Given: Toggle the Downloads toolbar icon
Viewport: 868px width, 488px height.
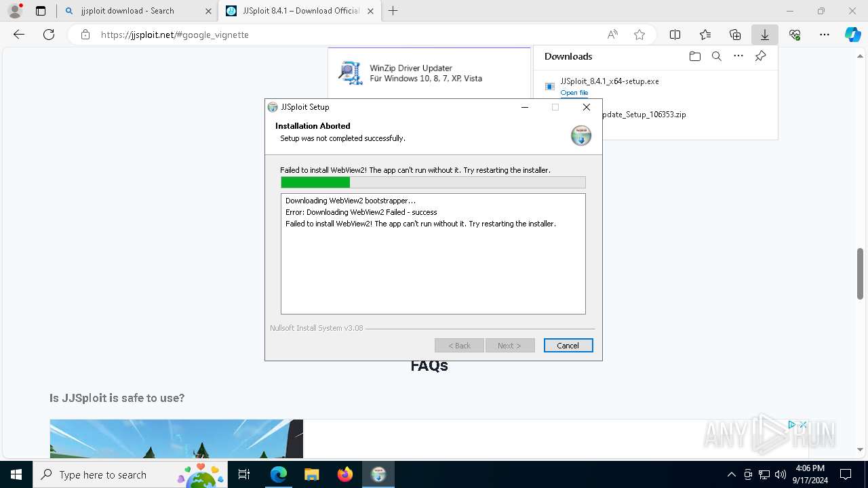Looking at the screenshot, I should [765, 35].
